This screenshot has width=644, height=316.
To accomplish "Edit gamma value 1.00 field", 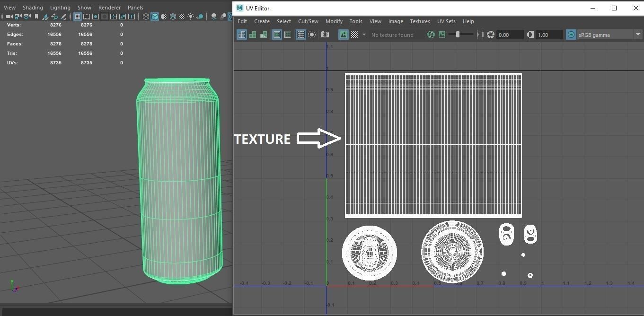I will pos(549,35).
